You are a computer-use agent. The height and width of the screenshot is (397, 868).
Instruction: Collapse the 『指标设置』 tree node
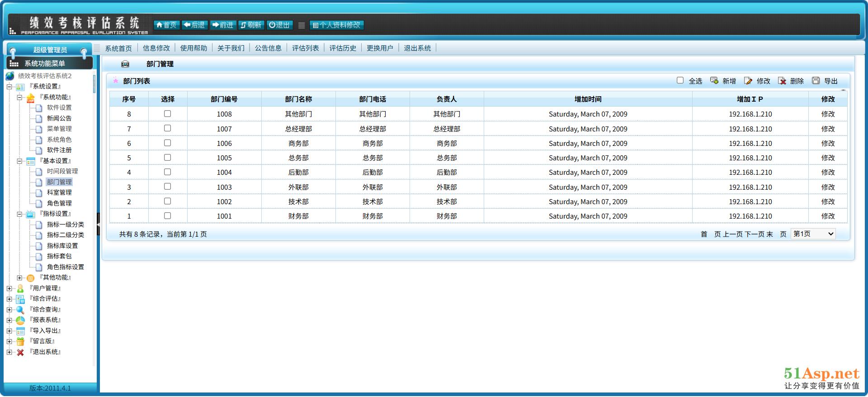[x=19, y=214]
